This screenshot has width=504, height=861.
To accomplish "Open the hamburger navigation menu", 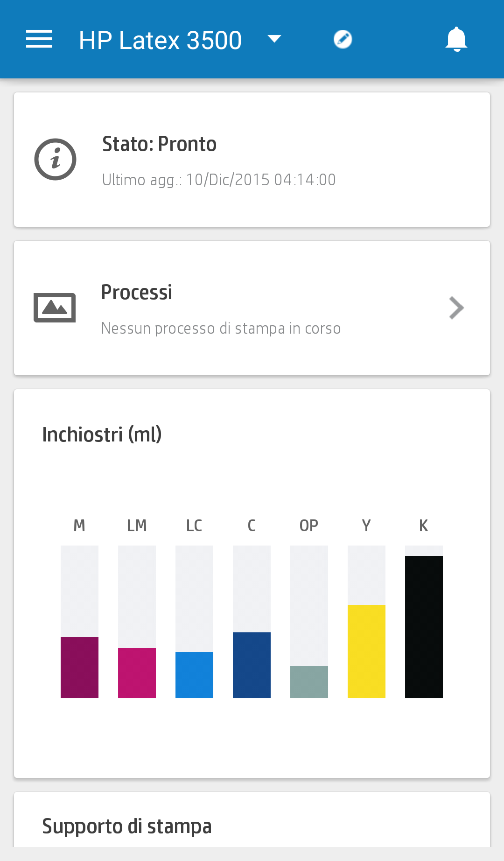I will [39, 39].
